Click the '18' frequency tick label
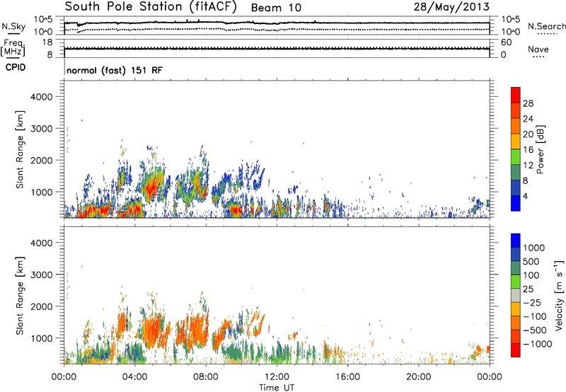 point(47,42)
